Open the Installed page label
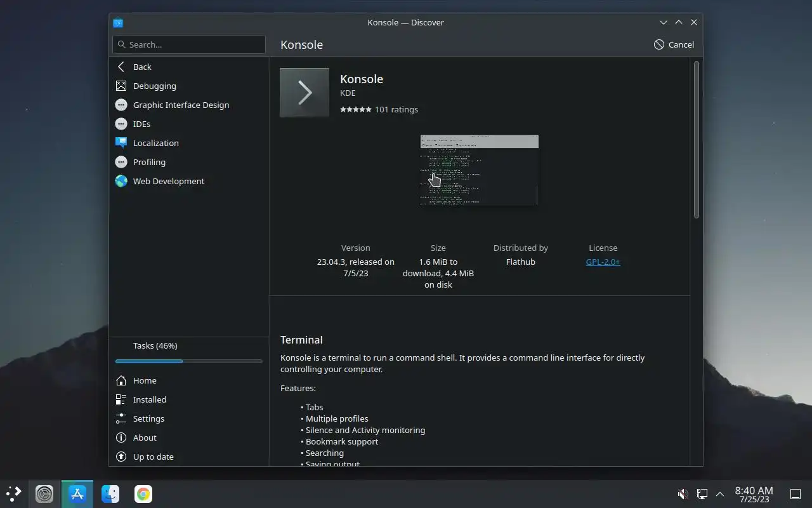The image size is (812, 508). [150, 399]
